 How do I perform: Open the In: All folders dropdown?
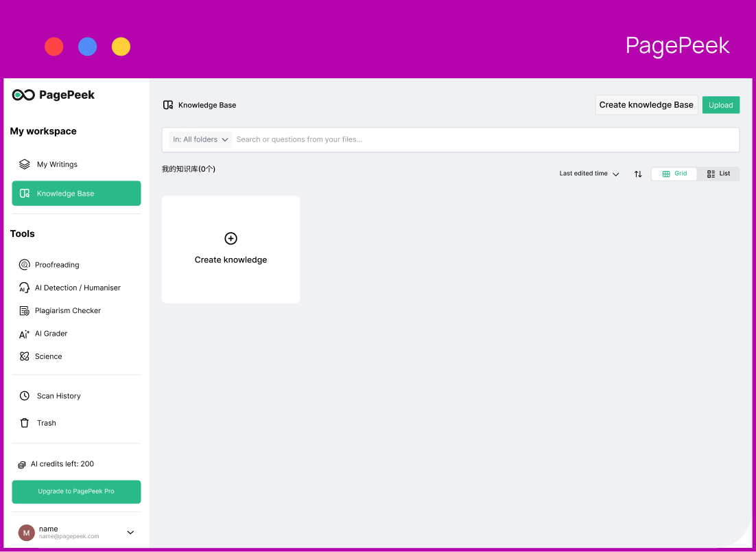200,139
